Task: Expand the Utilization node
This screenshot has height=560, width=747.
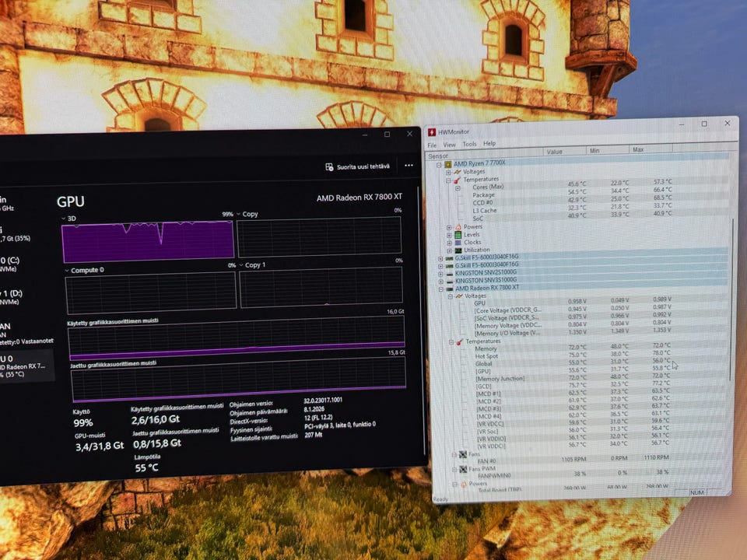Action: [449, 250]
